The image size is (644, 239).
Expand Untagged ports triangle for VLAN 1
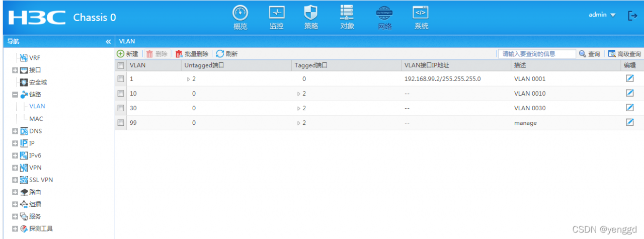(189, 79)
